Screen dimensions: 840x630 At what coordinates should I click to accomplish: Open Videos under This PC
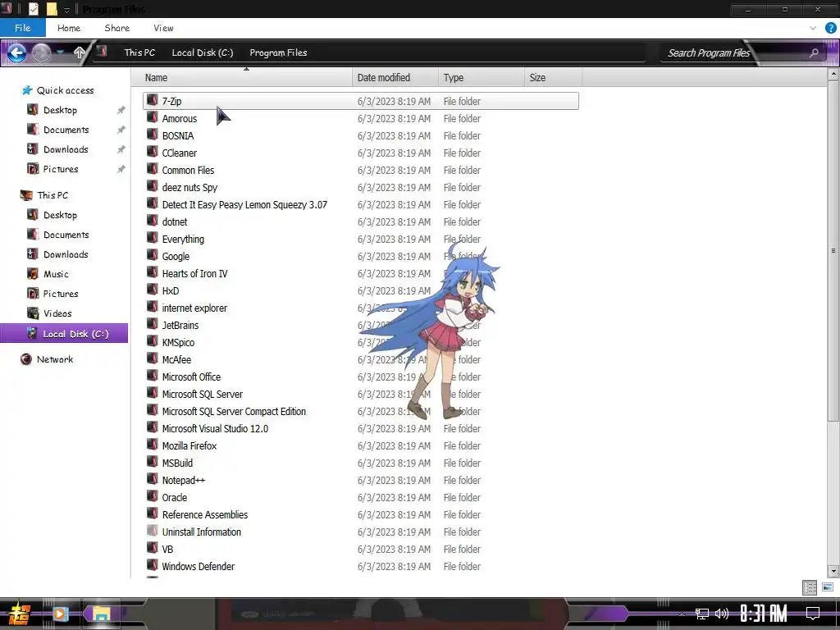click(x=57, y=313)
